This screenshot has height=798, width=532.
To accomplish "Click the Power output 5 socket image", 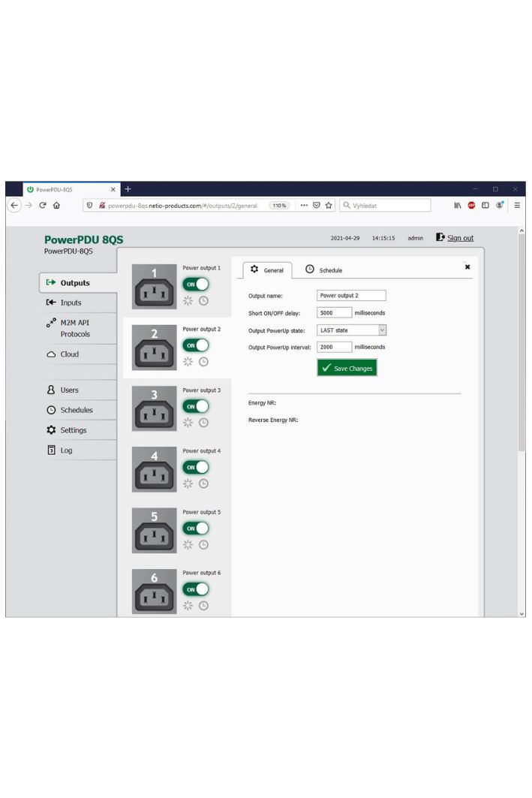I will pos(155,531).
